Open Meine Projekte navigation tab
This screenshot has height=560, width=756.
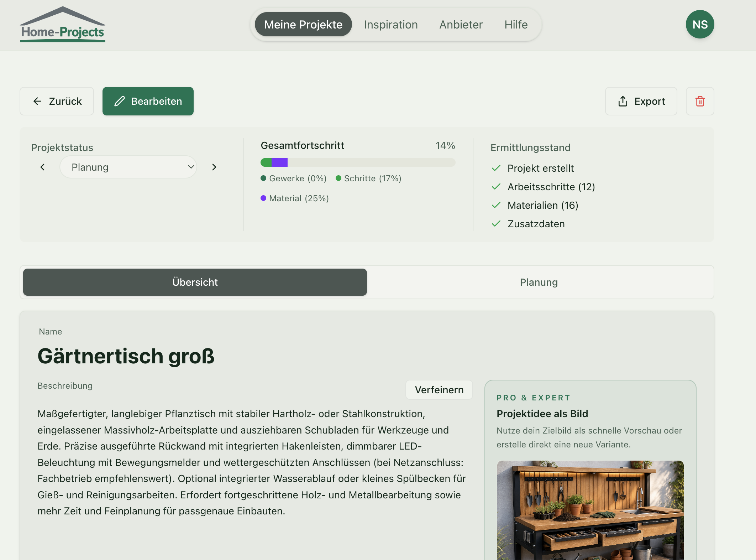303,24
